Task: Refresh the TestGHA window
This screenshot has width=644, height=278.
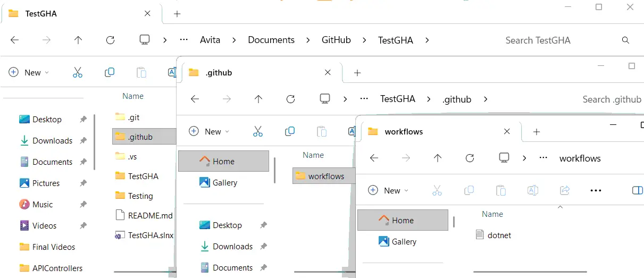Action: tap(110, 40)
